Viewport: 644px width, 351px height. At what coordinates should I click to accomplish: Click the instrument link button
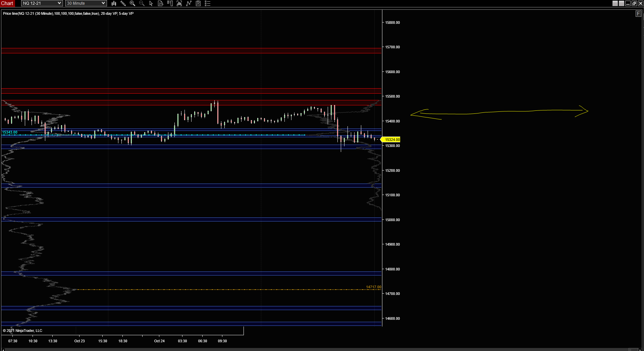(615, 3)
